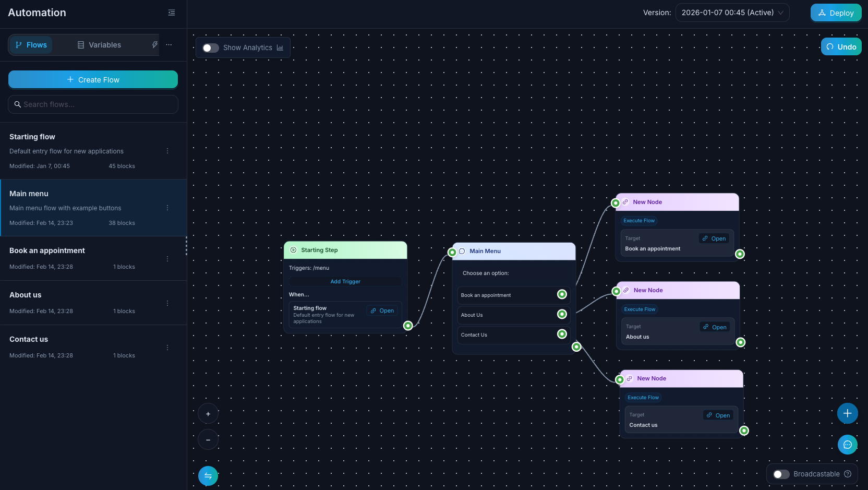Click the analytics chart icon next to Show Analytics
This screenshot has width=868, height=490.
point(280,47)
